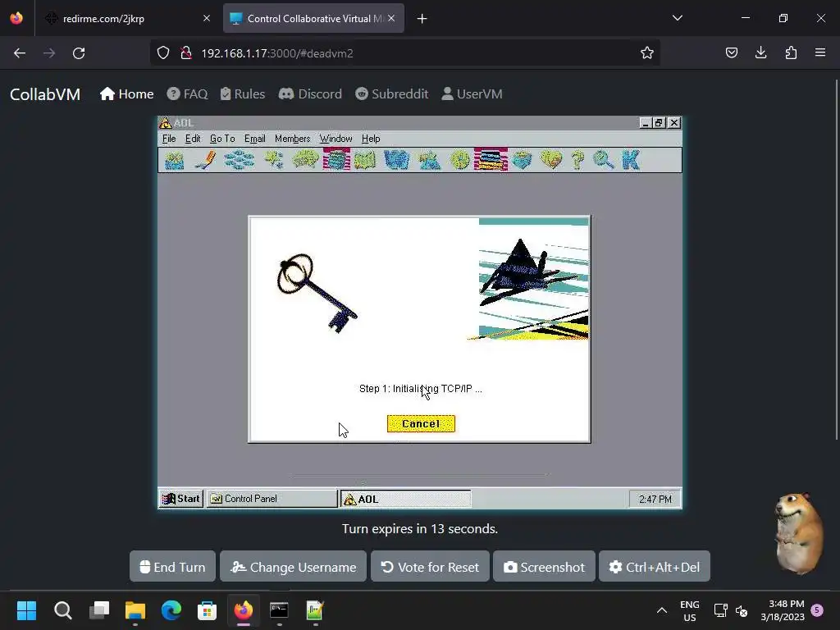Click the page vertical scrollbar
Viewport: 840px width, 630px height.
836,260
